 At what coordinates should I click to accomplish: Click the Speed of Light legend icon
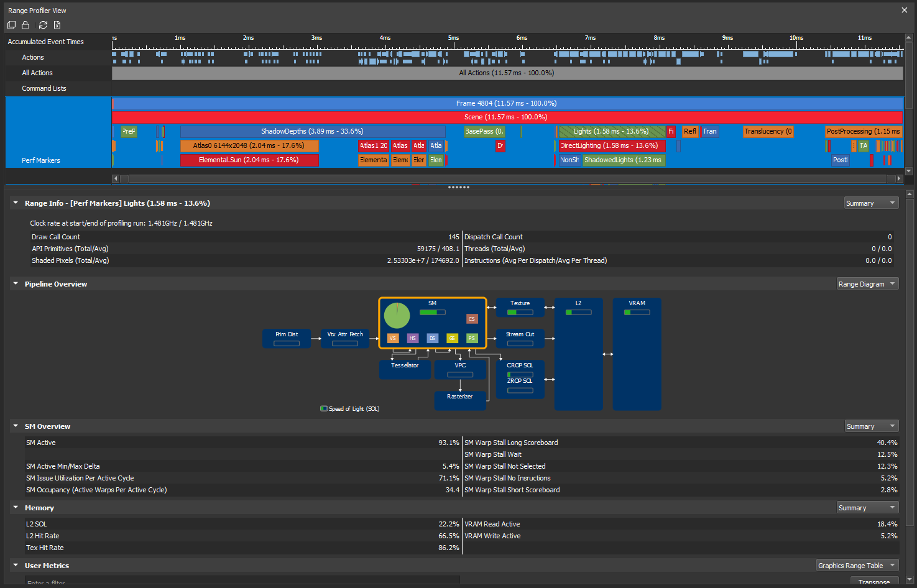click(x=324, y=408)
